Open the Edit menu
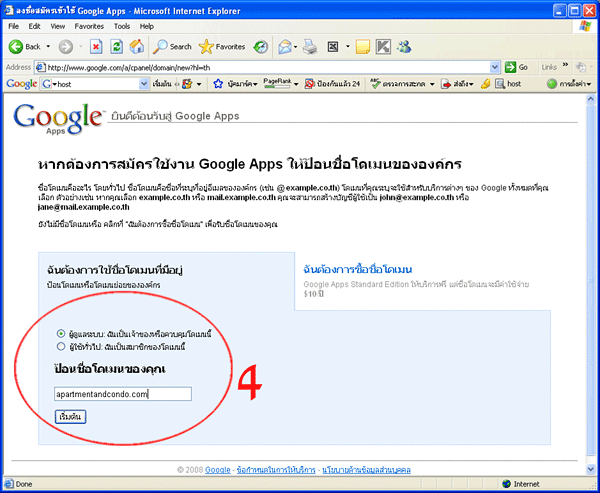This screenshot has width=600, height=493. [x=34, y=26]
